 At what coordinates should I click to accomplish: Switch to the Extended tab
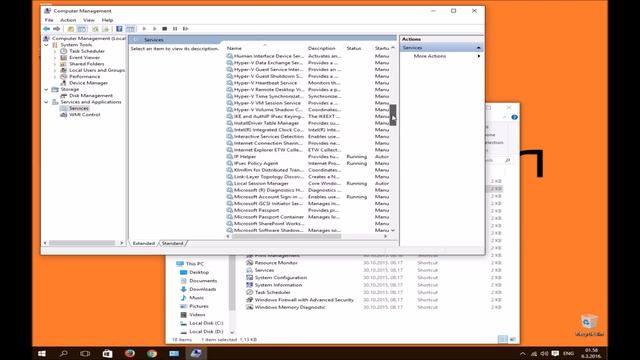click(144, 243)
